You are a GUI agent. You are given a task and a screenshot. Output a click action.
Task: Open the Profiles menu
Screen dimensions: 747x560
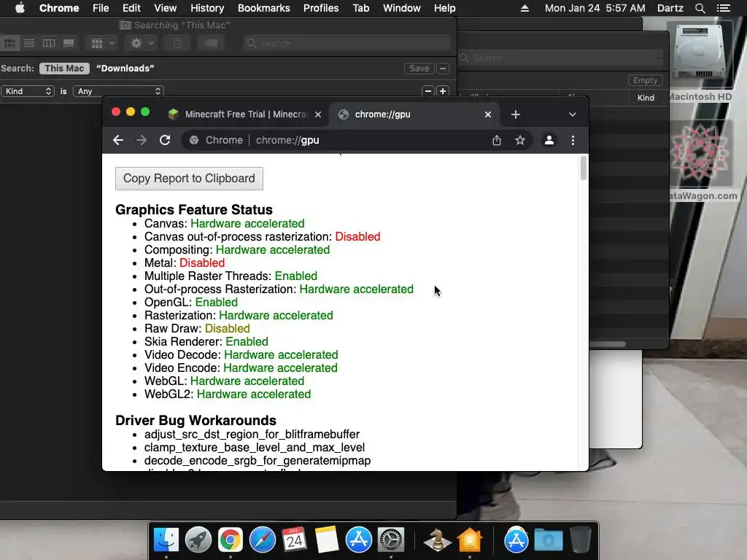click(x=321, y=8)
